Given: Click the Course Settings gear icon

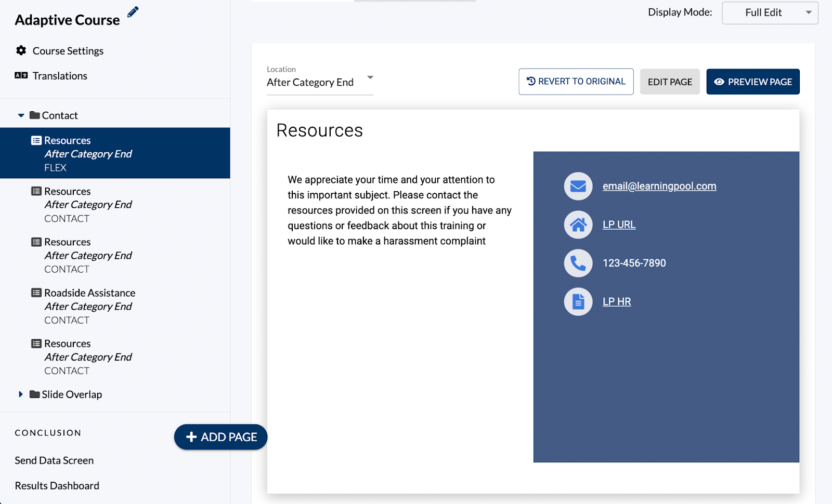Looking at the screenshot, I should point(21,50).
